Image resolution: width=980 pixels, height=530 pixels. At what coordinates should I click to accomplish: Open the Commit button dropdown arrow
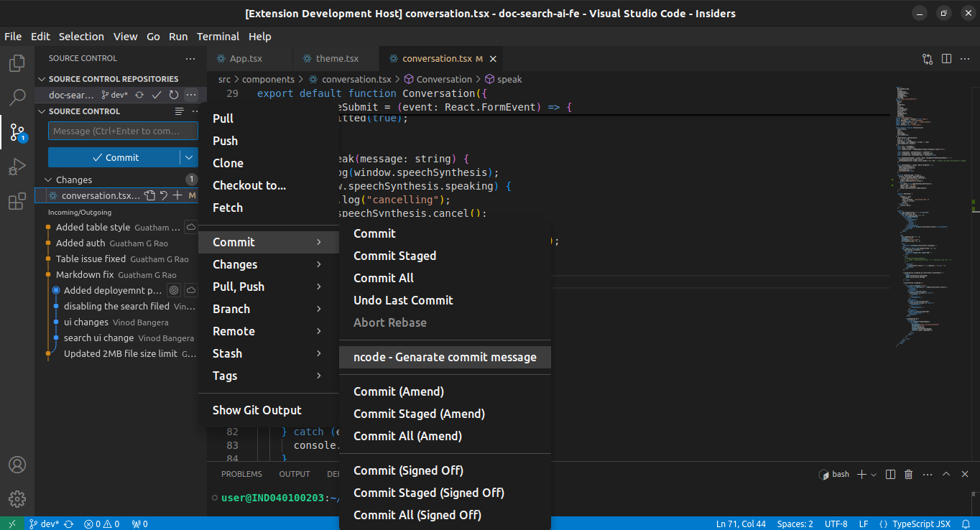point(189,157)
